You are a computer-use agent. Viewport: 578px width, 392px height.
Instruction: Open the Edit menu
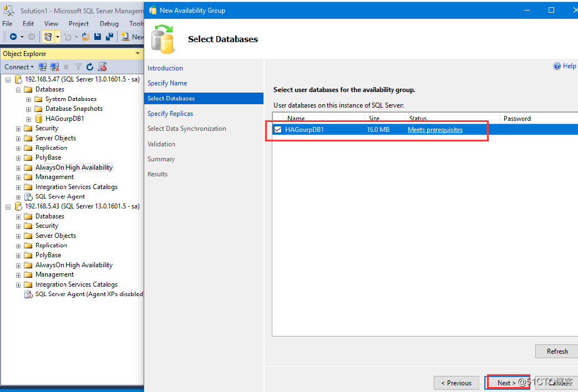point(28,24)
